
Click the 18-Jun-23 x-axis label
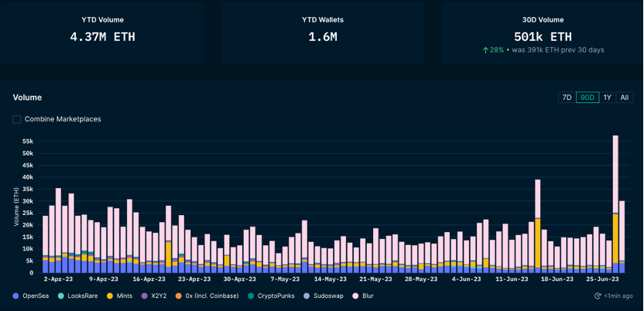click(x=557, y=279)
